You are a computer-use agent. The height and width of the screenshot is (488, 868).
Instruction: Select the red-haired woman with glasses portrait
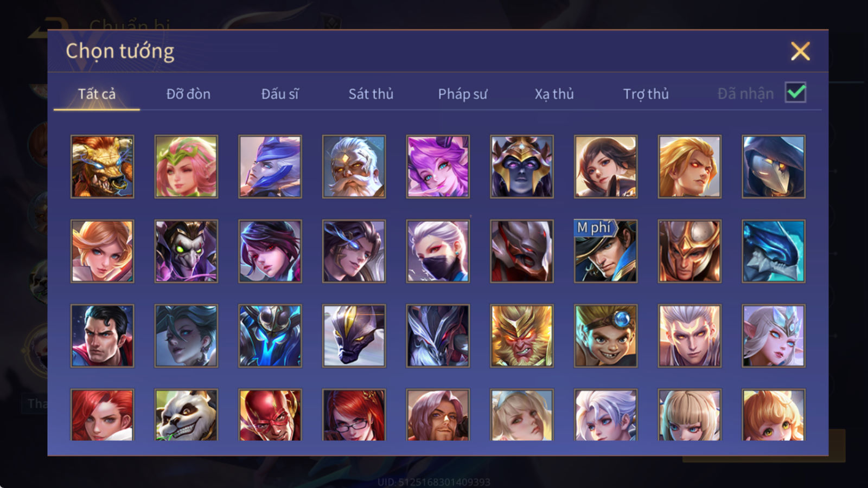point(354,415)
